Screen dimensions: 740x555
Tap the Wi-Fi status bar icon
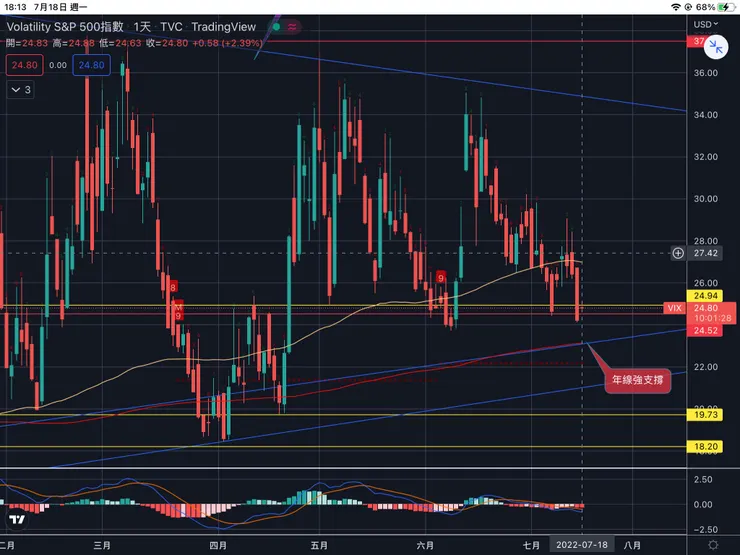click(x=675, y=7)
